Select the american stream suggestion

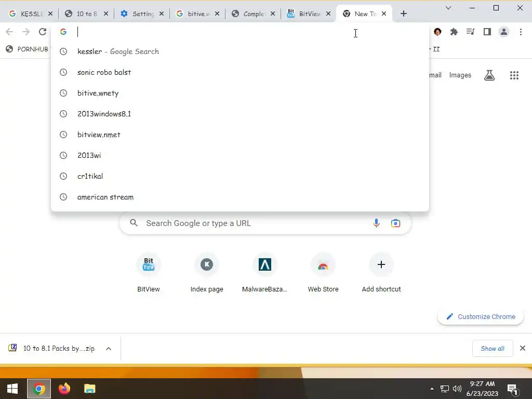(240, 197)
